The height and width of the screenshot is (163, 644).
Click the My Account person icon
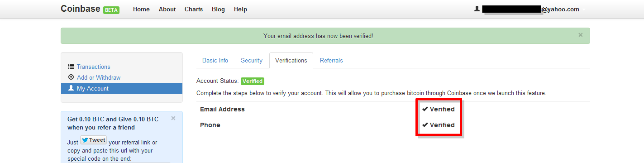pyautogui.click(x=71, y=88)
